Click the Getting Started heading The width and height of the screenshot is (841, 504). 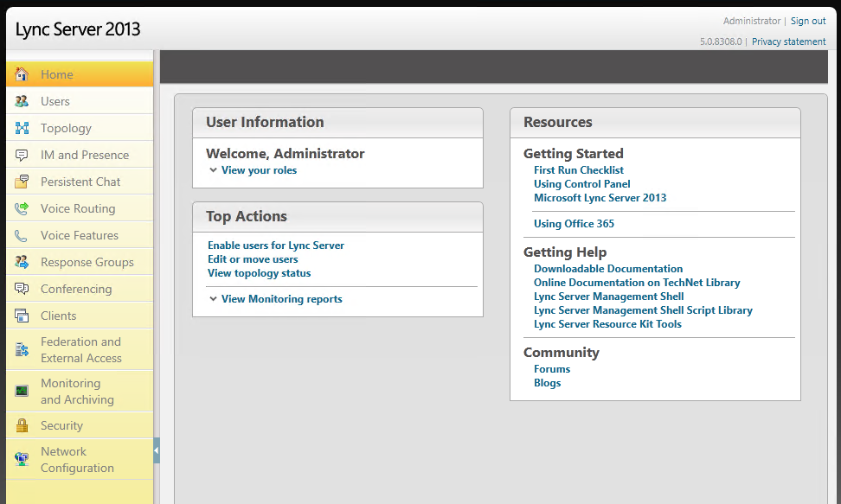pos(574,153)
